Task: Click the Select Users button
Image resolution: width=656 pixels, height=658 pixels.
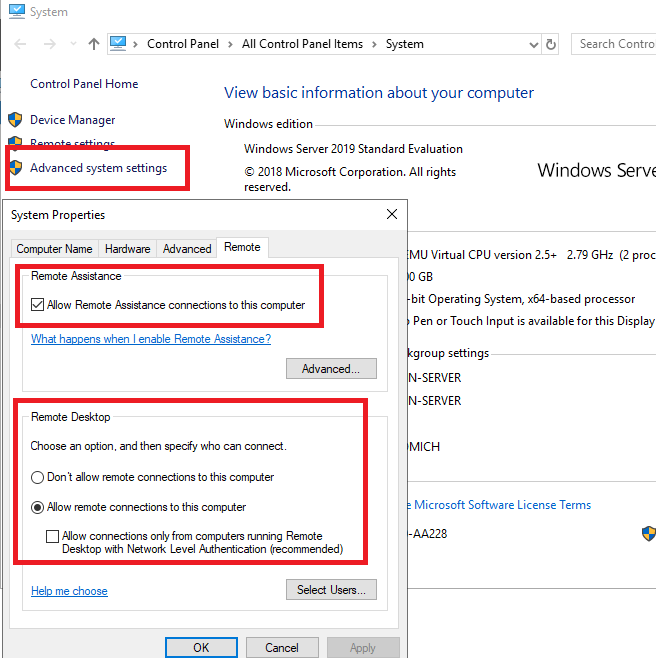Action: pyautogui.click(x=331, y=590)
